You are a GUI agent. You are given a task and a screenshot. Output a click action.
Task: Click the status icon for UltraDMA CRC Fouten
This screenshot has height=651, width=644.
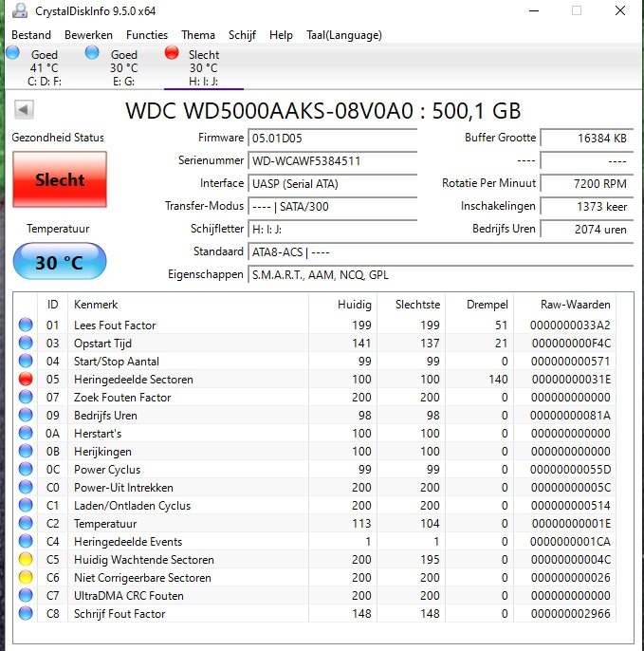(x=26, y=596)
